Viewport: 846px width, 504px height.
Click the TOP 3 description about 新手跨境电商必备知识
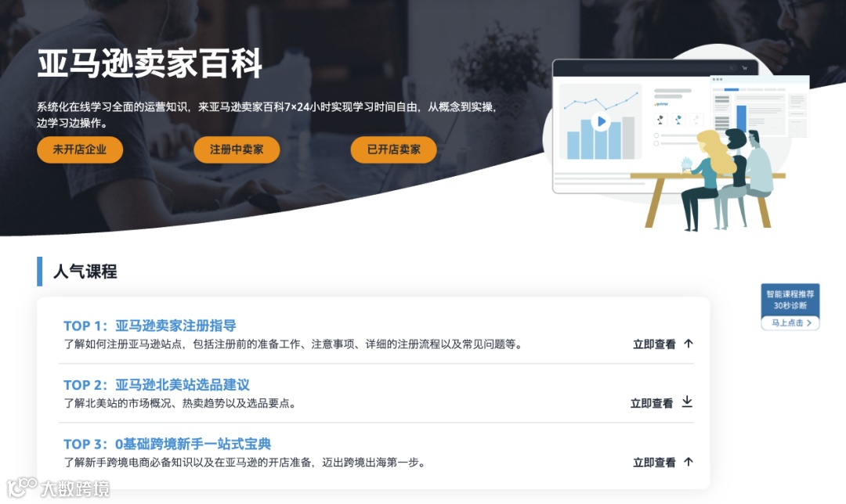pyautogui.click(x=245, y=463)
